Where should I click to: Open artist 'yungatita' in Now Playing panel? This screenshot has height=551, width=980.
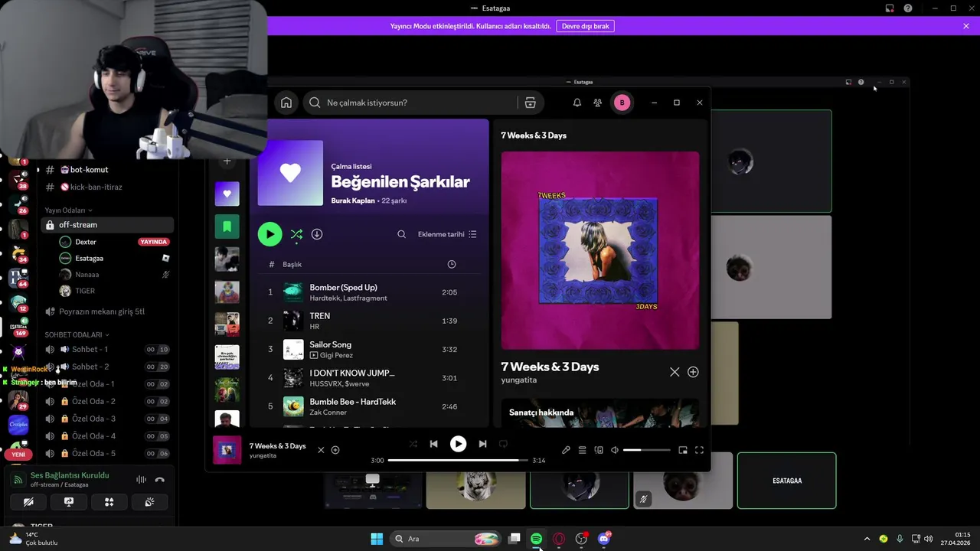(x=519, y=380)
